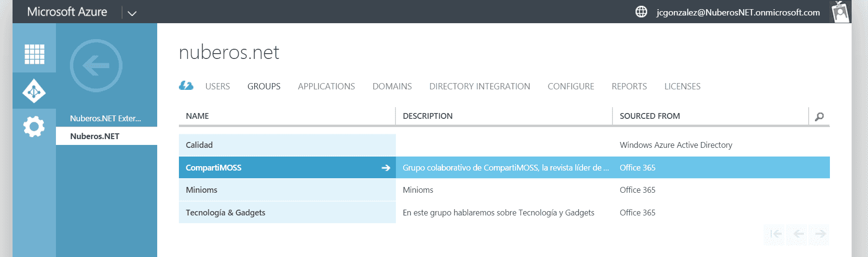868x257 pixels.
Task: Sort by SOURCED FROM column header
Action: (650, 116)
